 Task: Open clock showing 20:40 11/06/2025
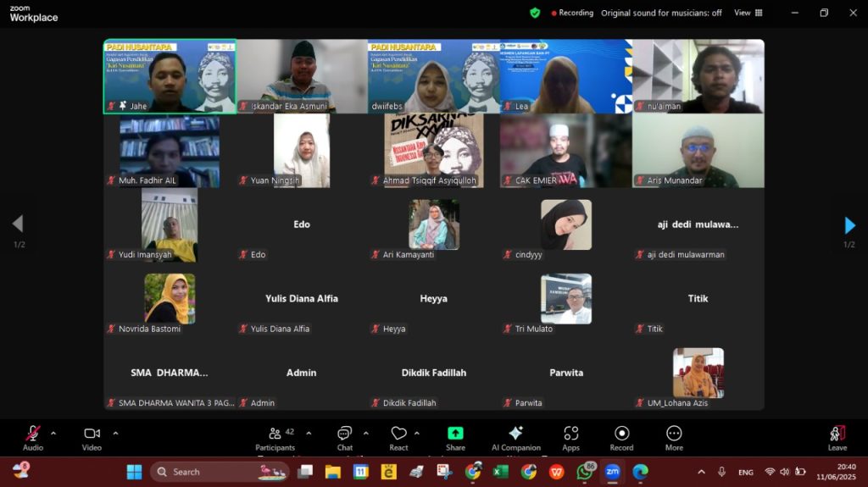pos(836,472)
